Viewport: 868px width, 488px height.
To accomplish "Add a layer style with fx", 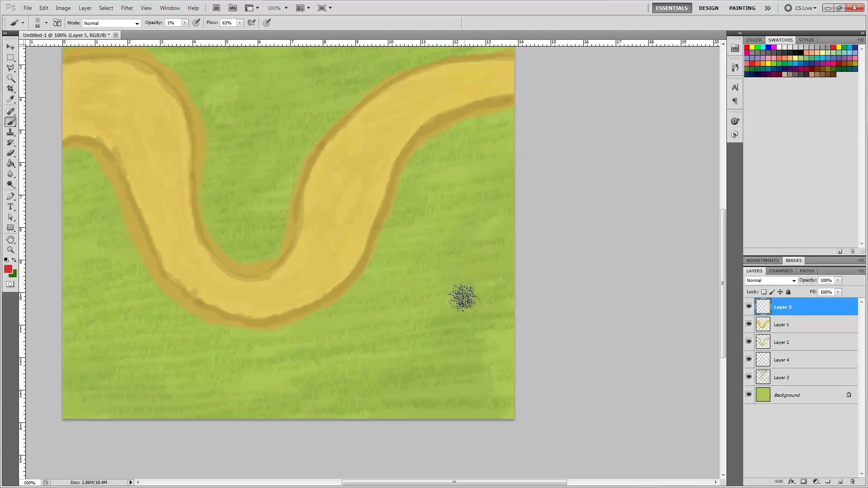I will [791, 482].
